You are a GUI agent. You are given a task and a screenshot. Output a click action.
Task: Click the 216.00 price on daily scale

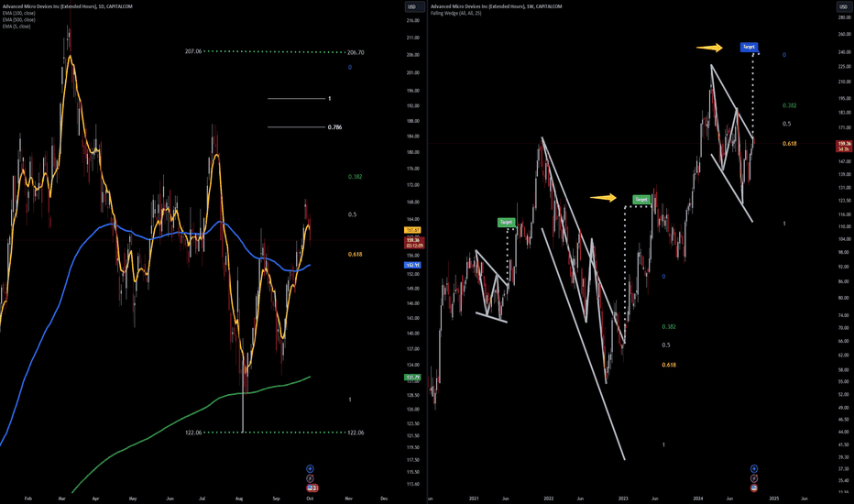413,21
